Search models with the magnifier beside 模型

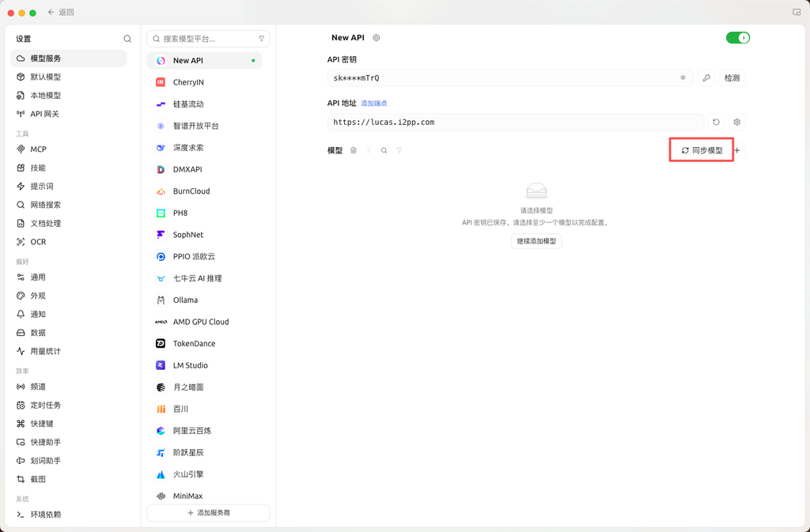384,151
